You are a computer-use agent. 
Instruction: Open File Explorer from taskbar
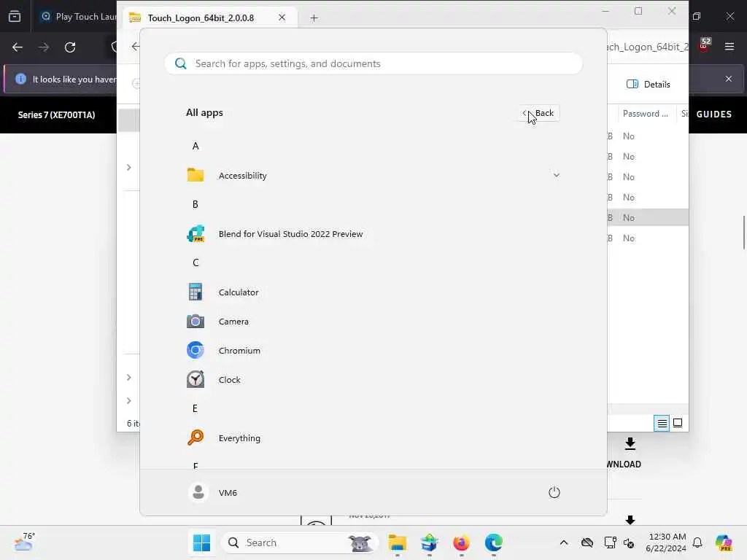click(397, 542)
